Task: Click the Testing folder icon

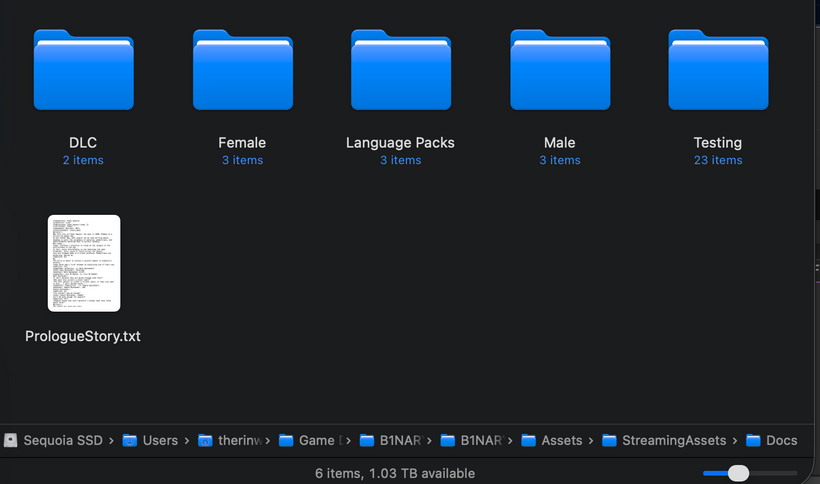Action: point(718,70)
